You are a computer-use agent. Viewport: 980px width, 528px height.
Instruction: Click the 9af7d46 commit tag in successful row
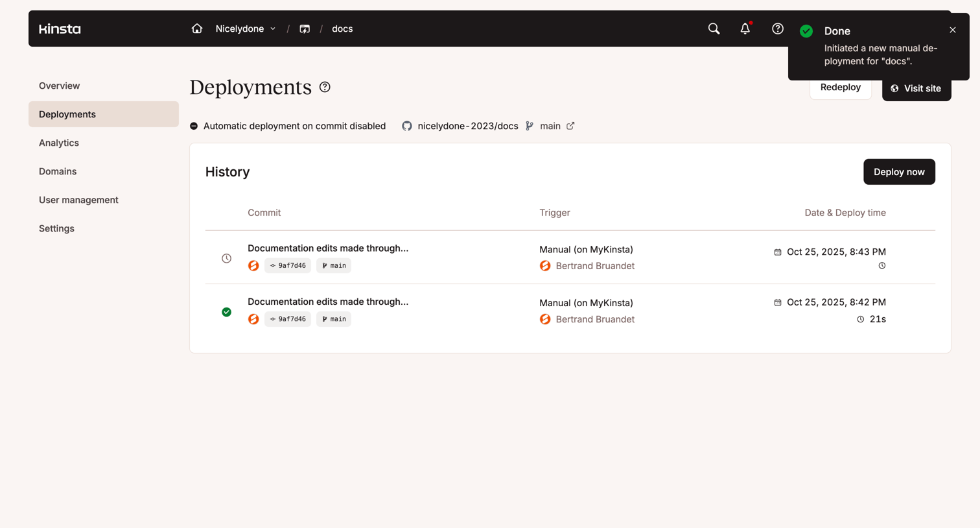[x=288, y=319]
